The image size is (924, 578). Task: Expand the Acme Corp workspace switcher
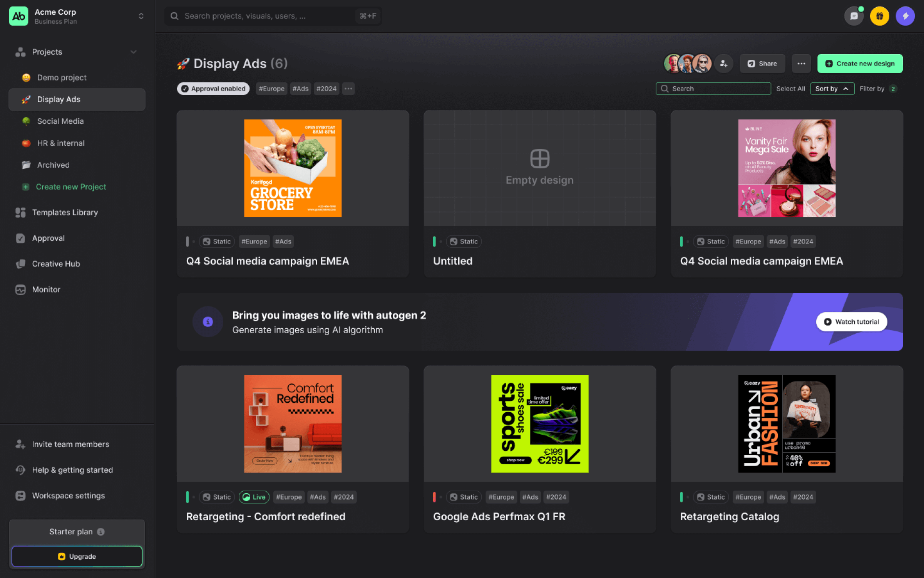(141, 16)
